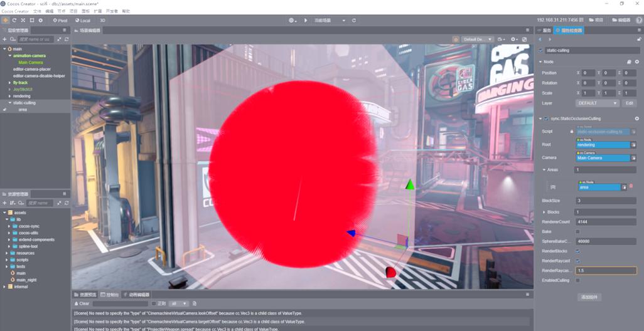Image resolution: width=644 pixels, height=331 pixels.
Task: Refresh the hierarchy panel
Action: point(66,39)
